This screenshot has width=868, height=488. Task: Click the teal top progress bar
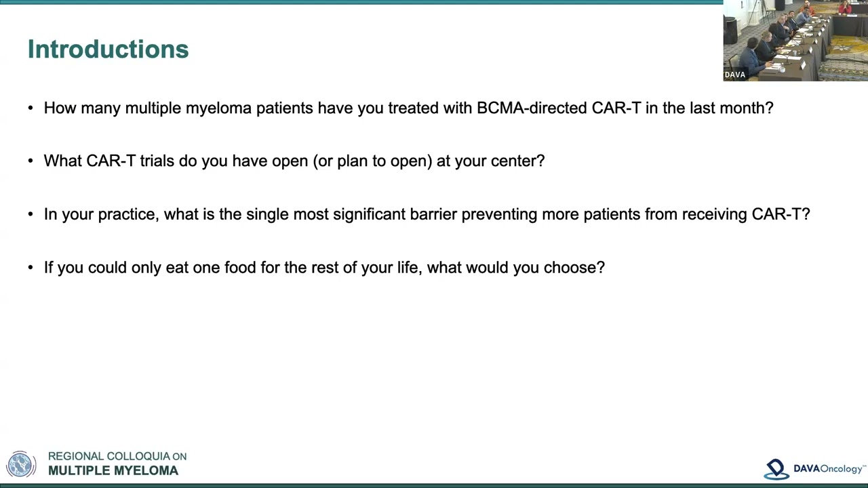pyautogui.click(x=361, y=2)
